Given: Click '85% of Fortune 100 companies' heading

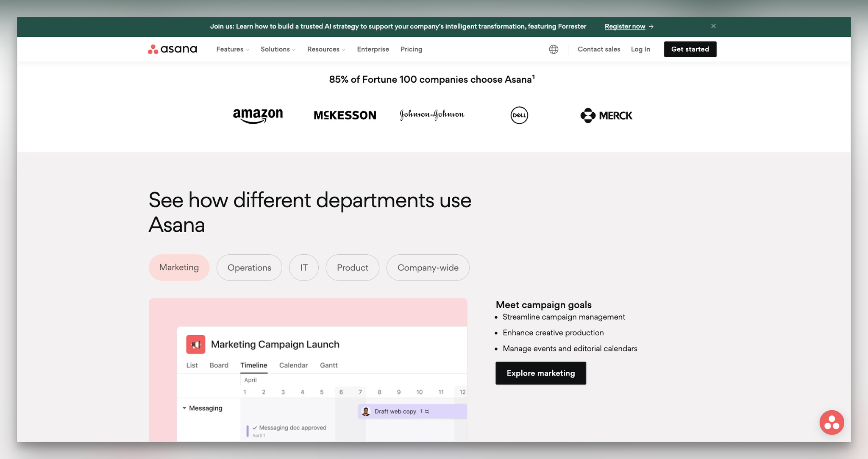Looking at the screenshot, I should click(x=432, y=79).
